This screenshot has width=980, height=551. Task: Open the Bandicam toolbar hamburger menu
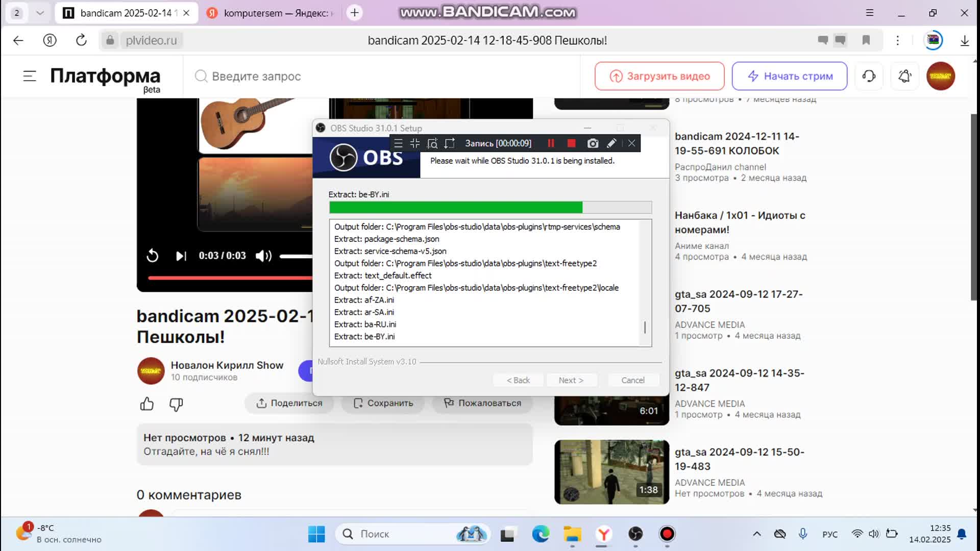click(398, 143)
